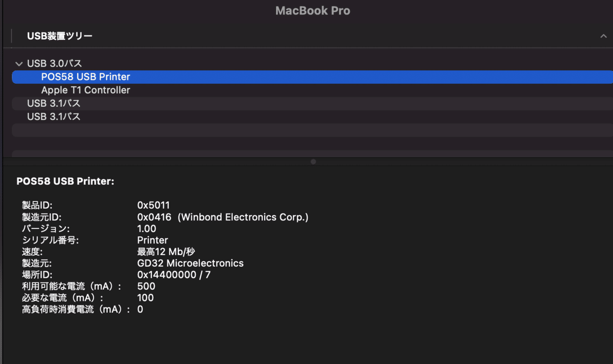Click the sort chevron in USB装置ツリー header
This screenshot has width=613, height=364.
coord(603,36)
